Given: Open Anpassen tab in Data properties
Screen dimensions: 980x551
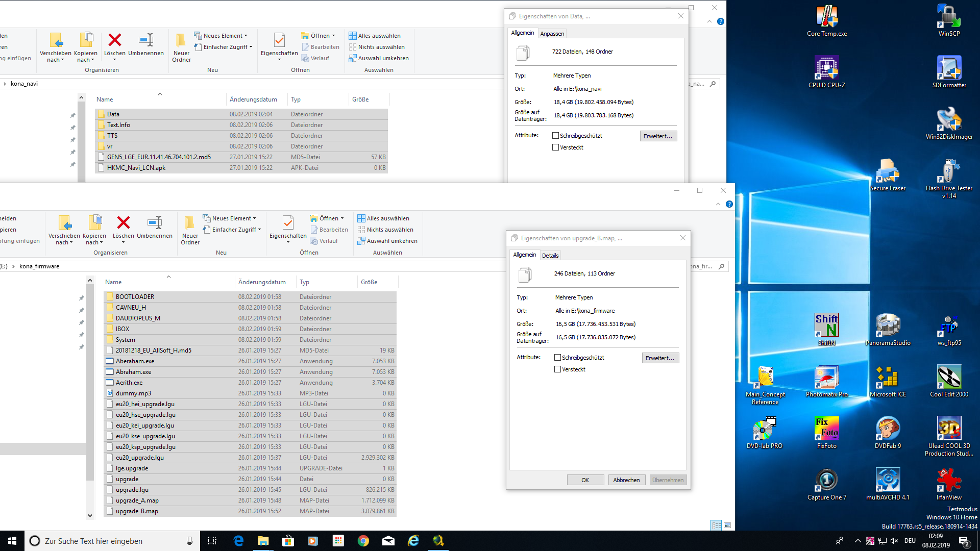Looking at the screenshot, I should click(552, 34).
